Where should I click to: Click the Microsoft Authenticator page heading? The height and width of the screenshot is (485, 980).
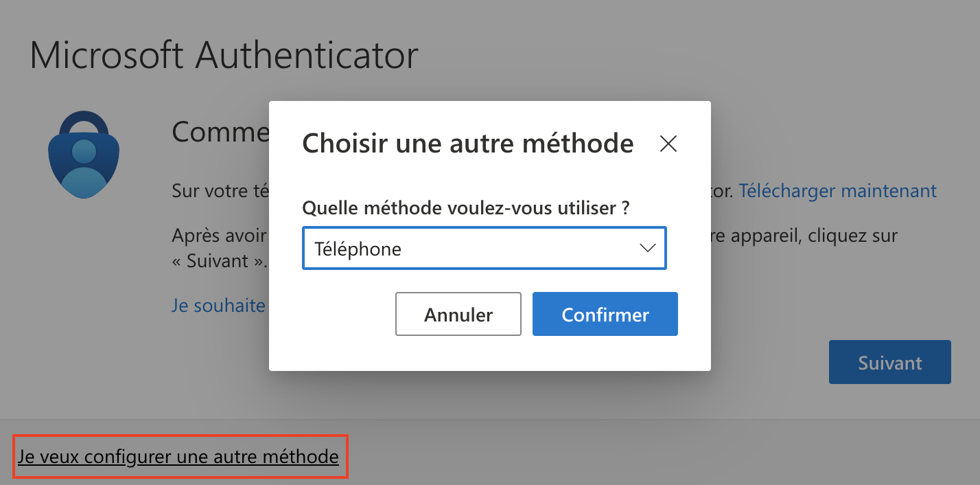pos(224,55)
